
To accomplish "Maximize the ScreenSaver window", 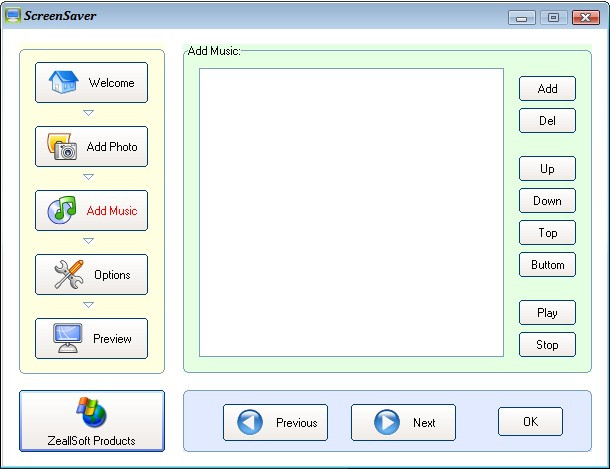I will tap(554, 18).
